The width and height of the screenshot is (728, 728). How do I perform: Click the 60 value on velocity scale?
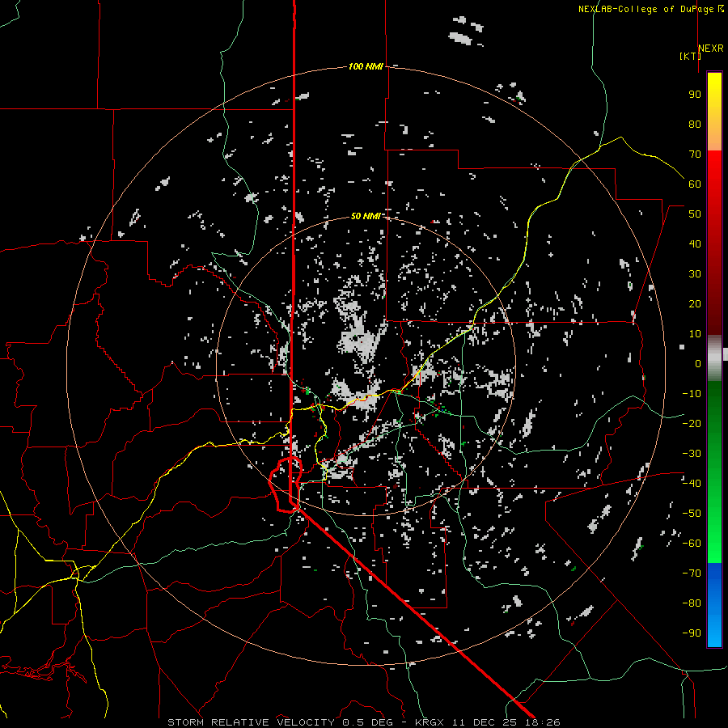[x=695, y=184]
